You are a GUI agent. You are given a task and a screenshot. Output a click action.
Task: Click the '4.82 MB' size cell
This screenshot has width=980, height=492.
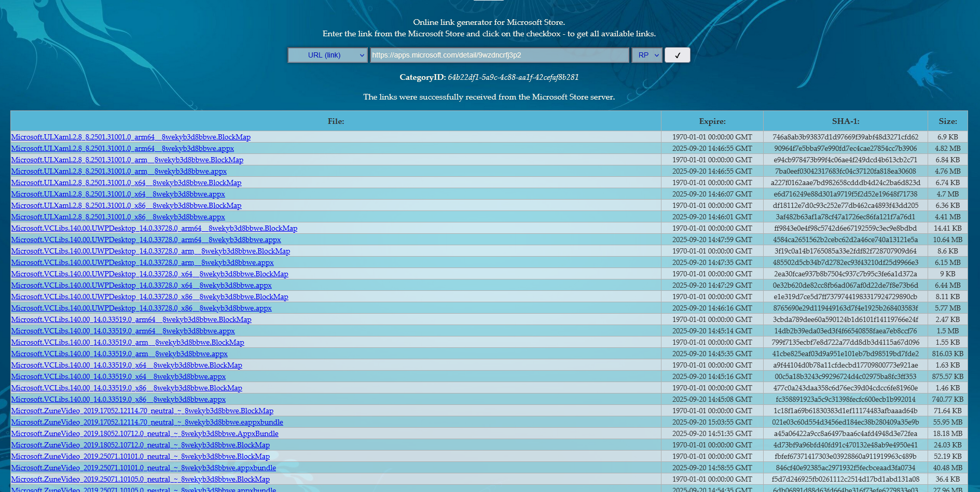pyautogui.click(x=948, y=148)
